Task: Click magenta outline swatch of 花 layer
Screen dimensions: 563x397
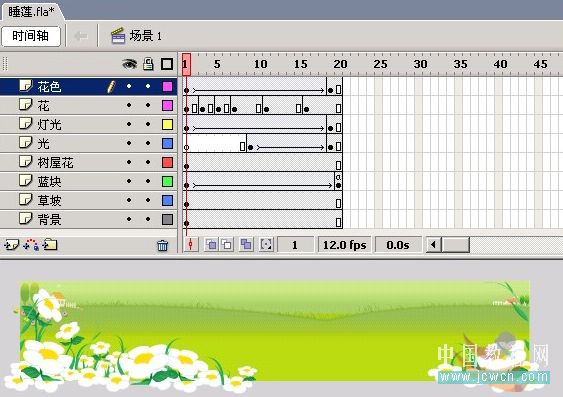Action: pos(167,106)
